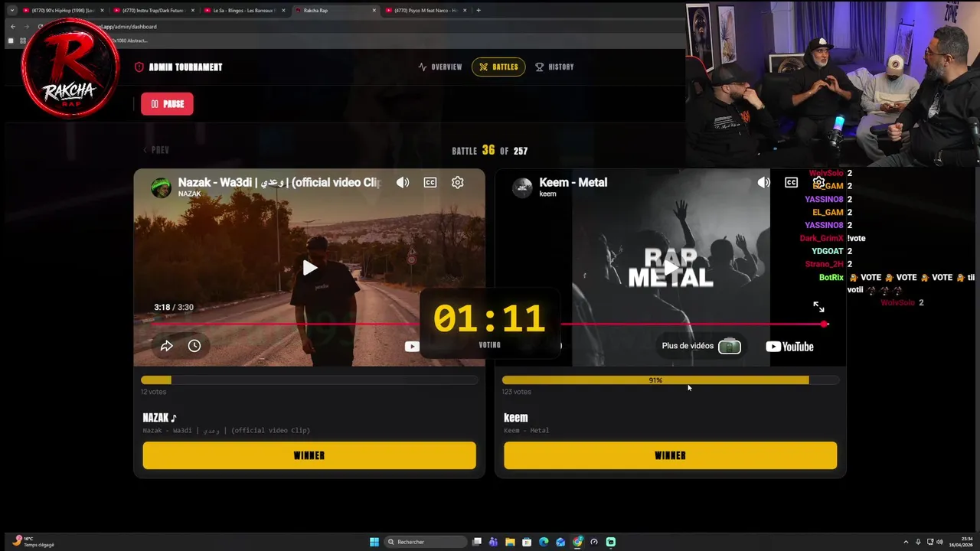Open the HISTORY tab

[554, 67]
